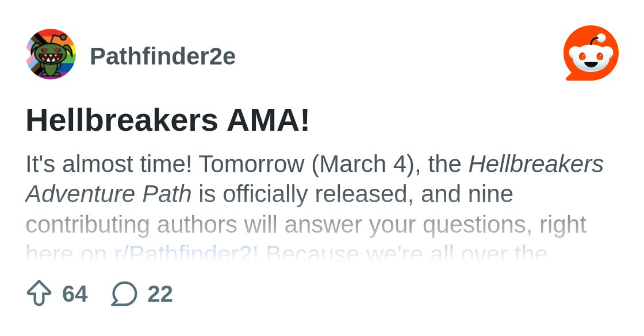Click "It's almost time!" opening sentence
The width and height of the screenshot is (644, 336).
(x=109, y=164)
